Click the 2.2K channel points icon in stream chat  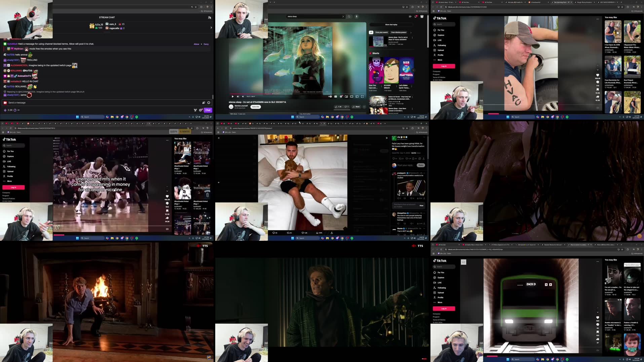click(5, 110)
